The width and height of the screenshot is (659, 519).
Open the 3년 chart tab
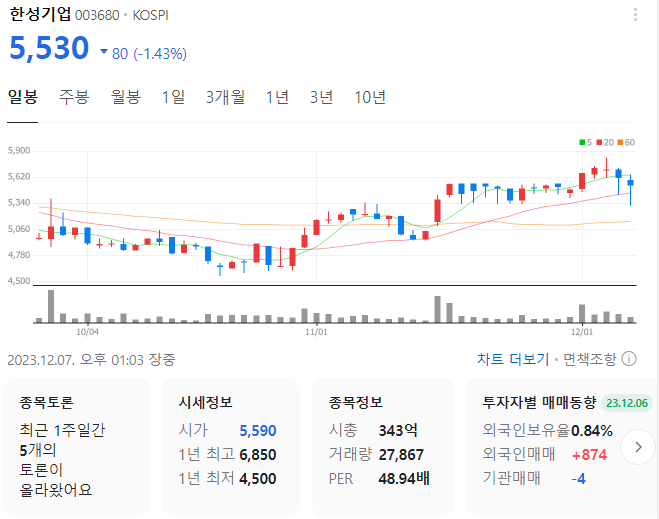pos(322,97)
